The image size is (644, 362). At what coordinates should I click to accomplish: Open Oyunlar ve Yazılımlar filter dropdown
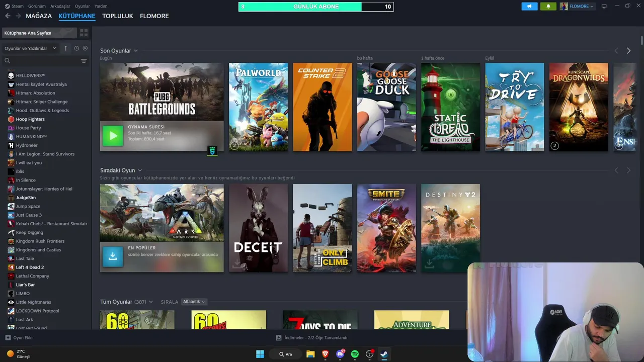(x=30, y=48)
